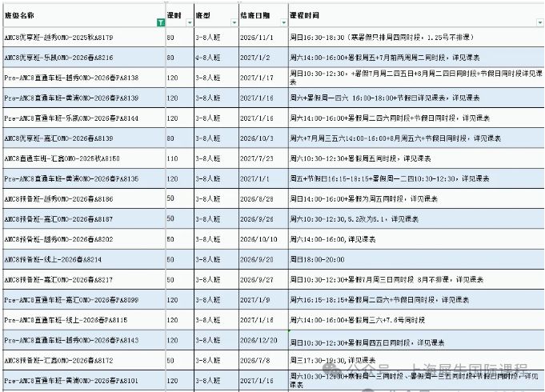Select class name cell ending PA8139

84,98
